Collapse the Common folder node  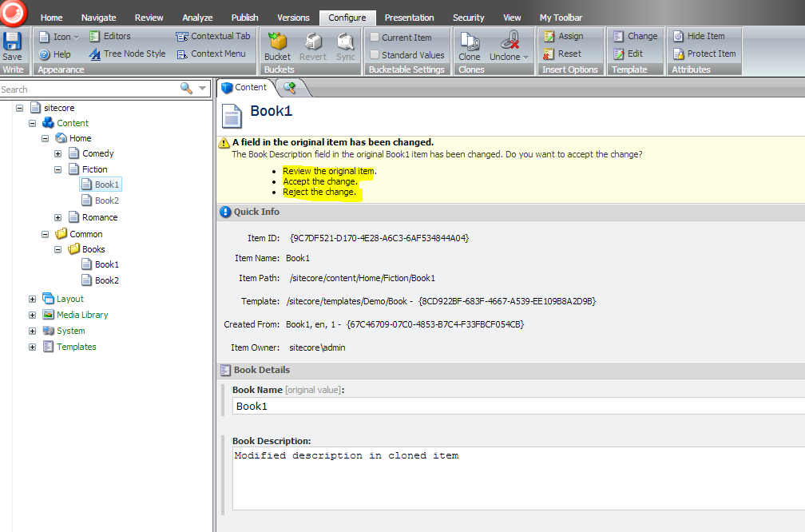coord(46,234)
